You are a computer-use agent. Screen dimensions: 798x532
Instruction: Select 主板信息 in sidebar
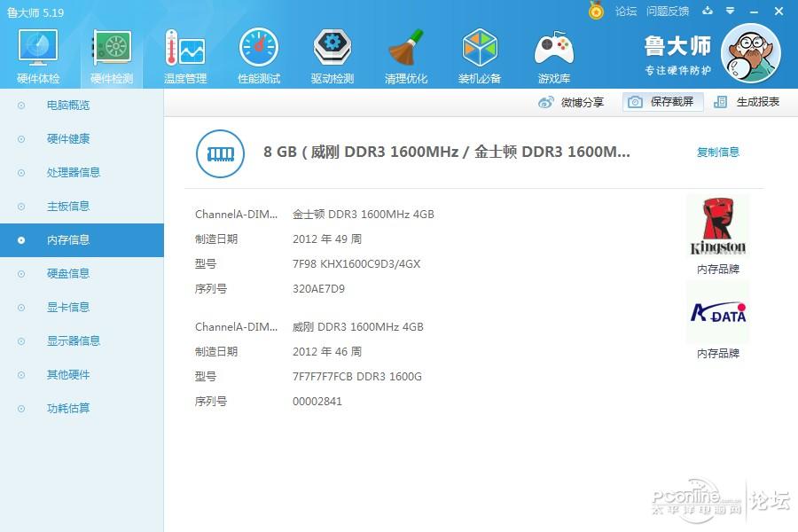tap(82, 207)
